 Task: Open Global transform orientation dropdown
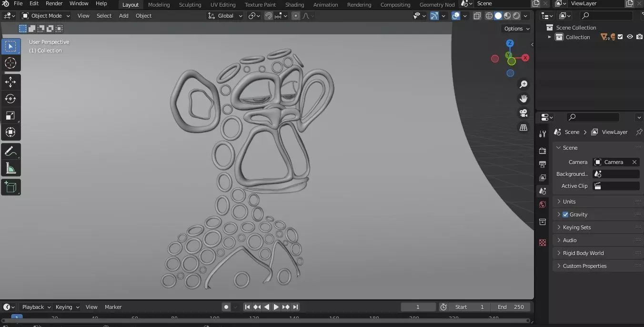(x=225, y=16)
